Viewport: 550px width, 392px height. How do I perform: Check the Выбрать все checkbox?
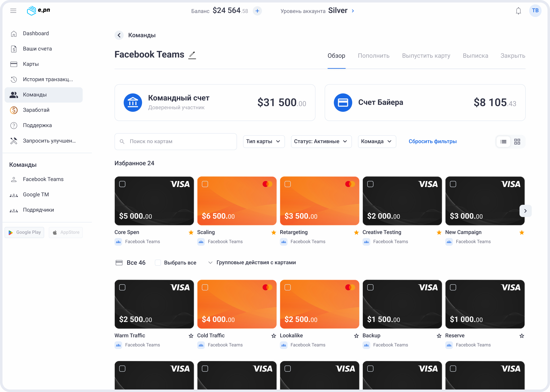click(158, 262)
